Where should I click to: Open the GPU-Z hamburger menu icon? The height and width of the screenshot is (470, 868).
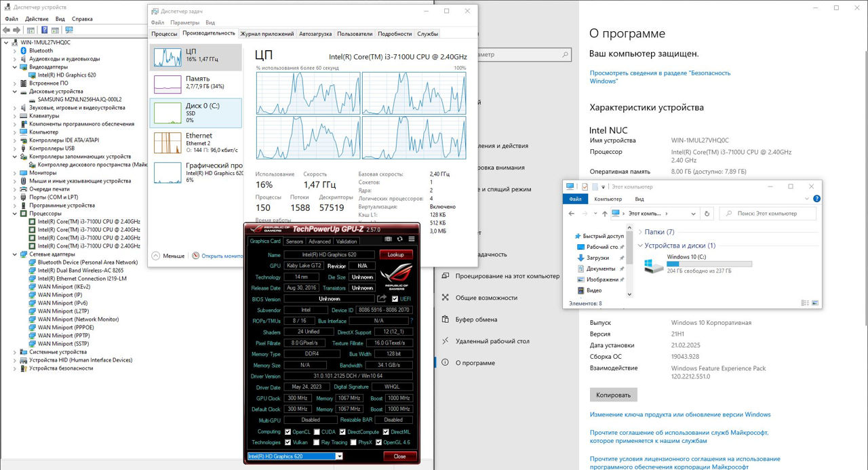click(x=412, y=239)
